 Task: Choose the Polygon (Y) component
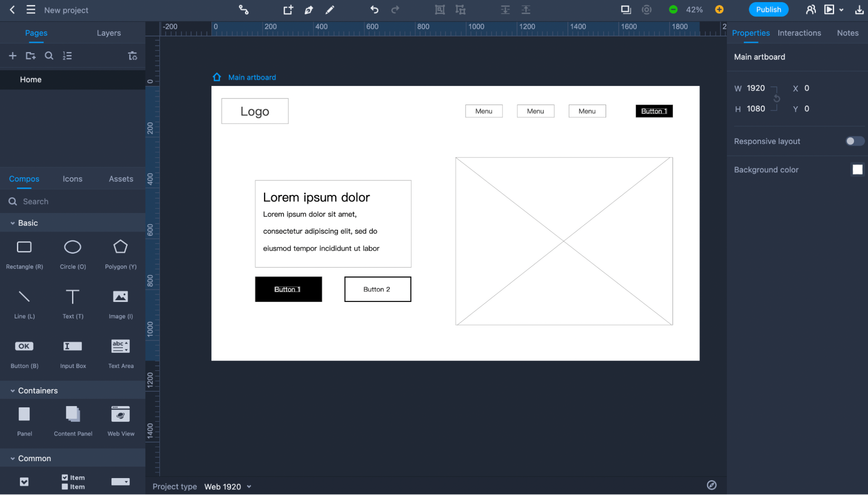[121, 255]
